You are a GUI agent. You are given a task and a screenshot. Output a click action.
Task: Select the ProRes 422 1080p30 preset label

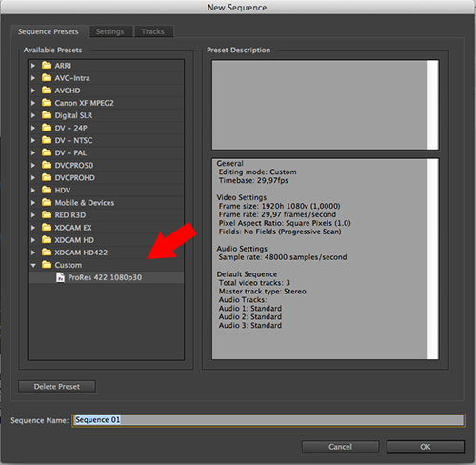pos(105,277)
